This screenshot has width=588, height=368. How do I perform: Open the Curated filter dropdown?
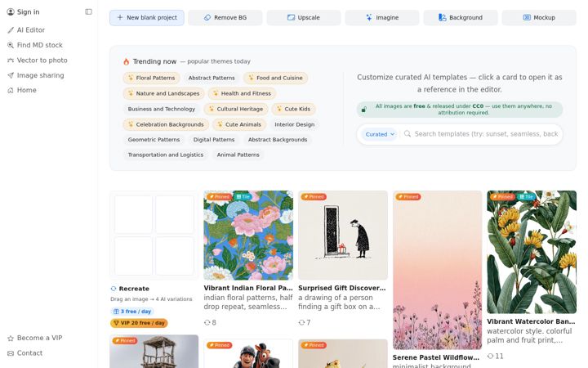click(x=380, y=134)
